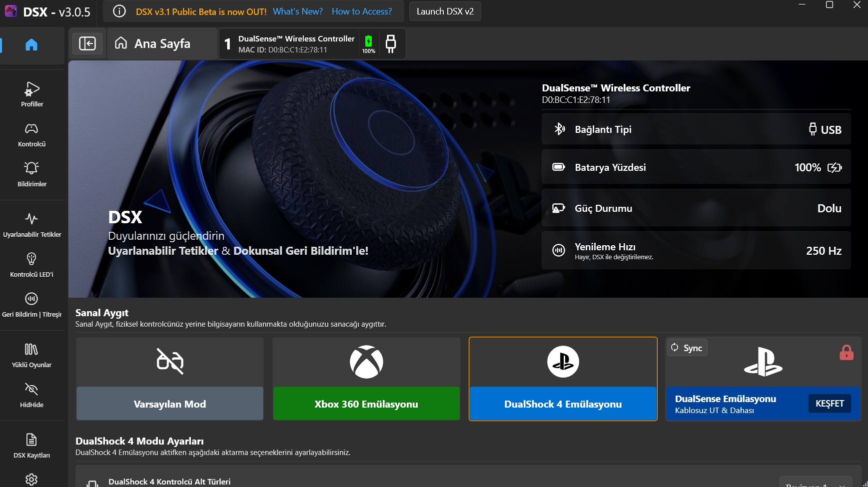Open the HidHide section
Viewport: 868px width, 487px height.
pos(32,396)
